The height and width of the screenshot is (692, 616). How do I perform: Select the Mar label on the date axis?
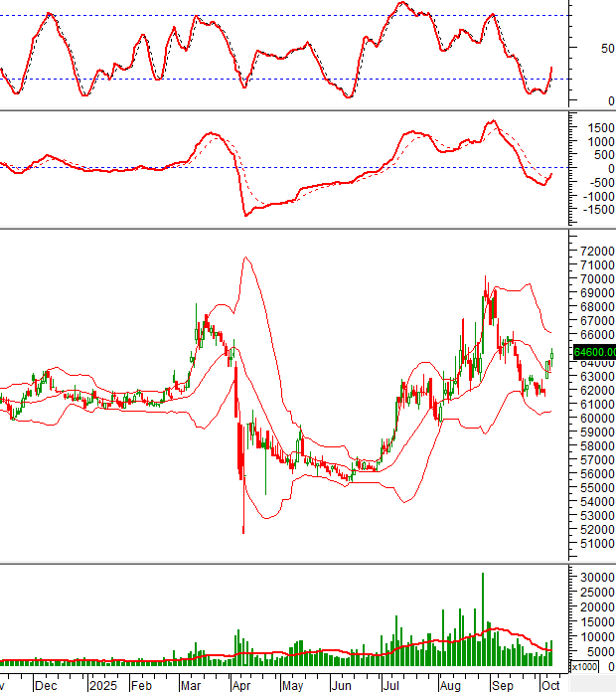point(191,685)
